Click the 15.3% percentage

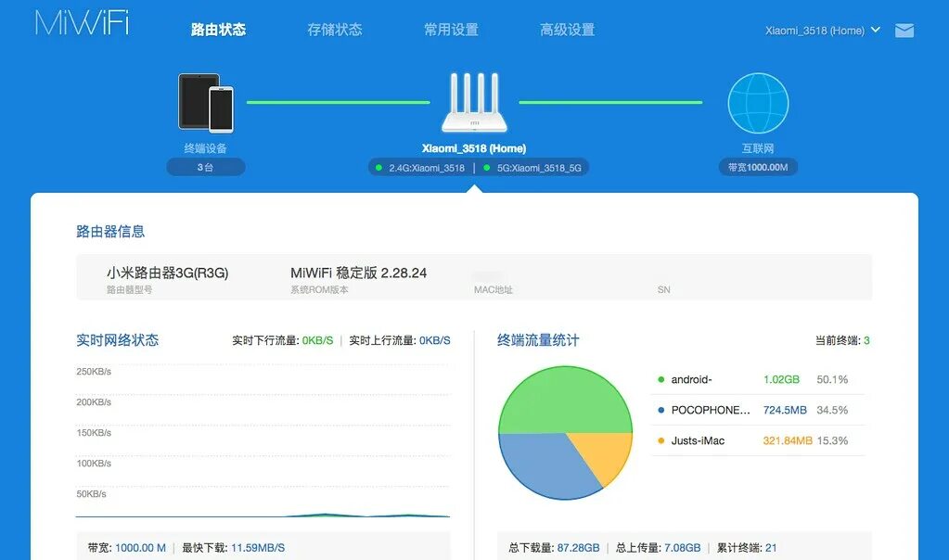pyautogui.click(x=832, y=441)
